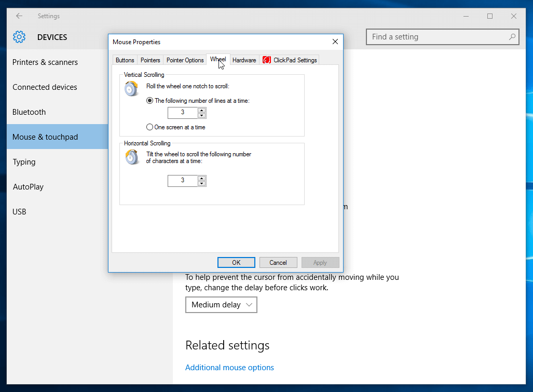Close the Mouse Properties dialog with X
The height and width of the screenshot is (392, 533).
tap(335, 42)
